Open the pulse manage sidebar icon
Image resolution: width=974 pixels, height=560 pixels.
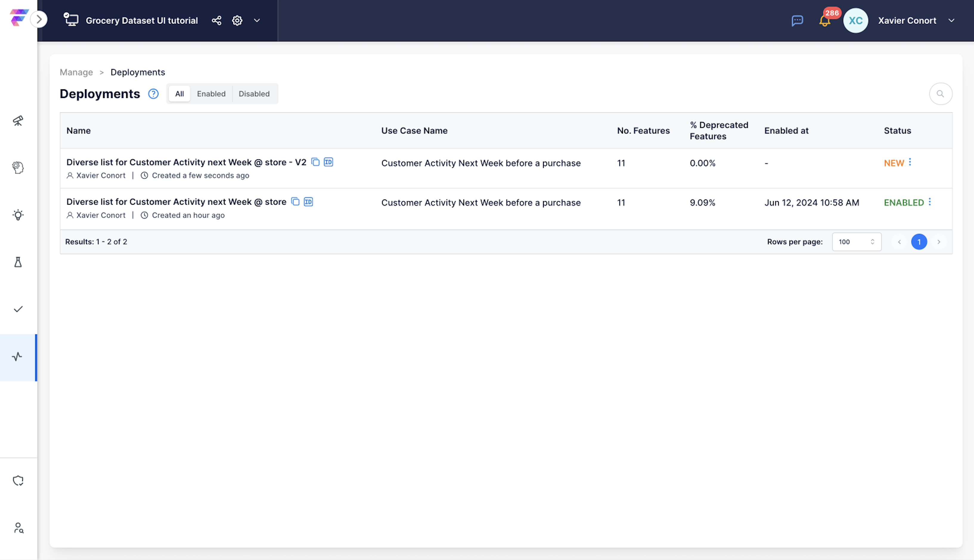17,357
